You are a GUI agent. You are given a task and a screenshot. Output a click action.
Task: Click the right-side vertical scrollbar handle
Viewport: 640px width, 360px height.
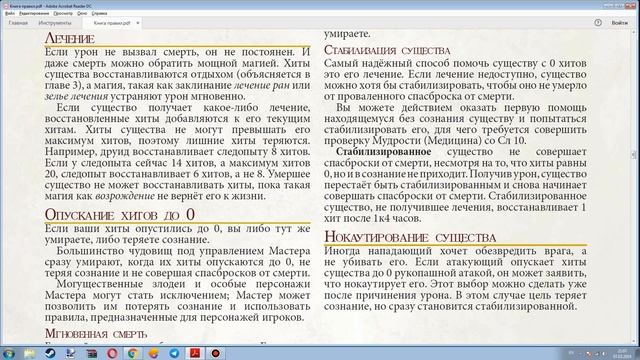click(633, 154)
